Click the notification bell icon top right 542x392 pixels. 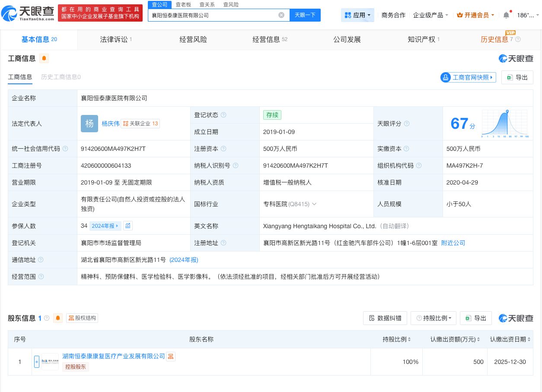pyautogui.click(x=506, y=14)
